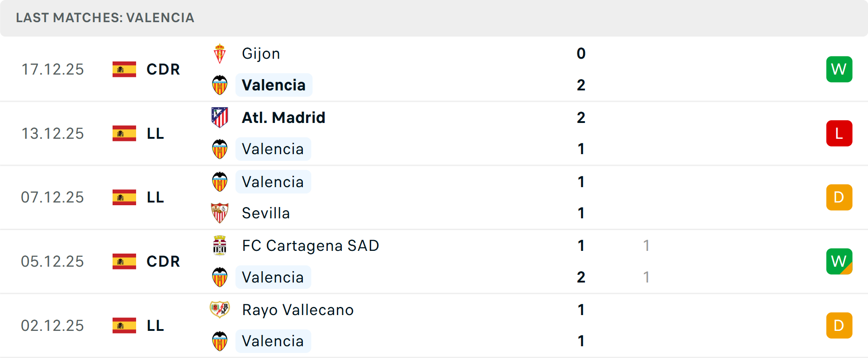Open the Rayo Vallecano team link
The height and width of the screenshot is (358, 868).
pos(297,310)
